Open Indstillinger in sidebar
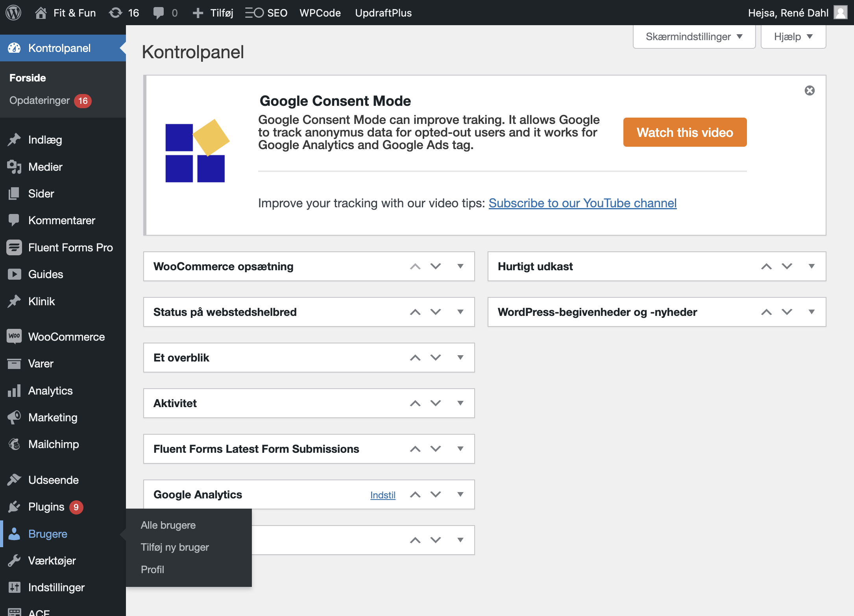 coord(56,587)
